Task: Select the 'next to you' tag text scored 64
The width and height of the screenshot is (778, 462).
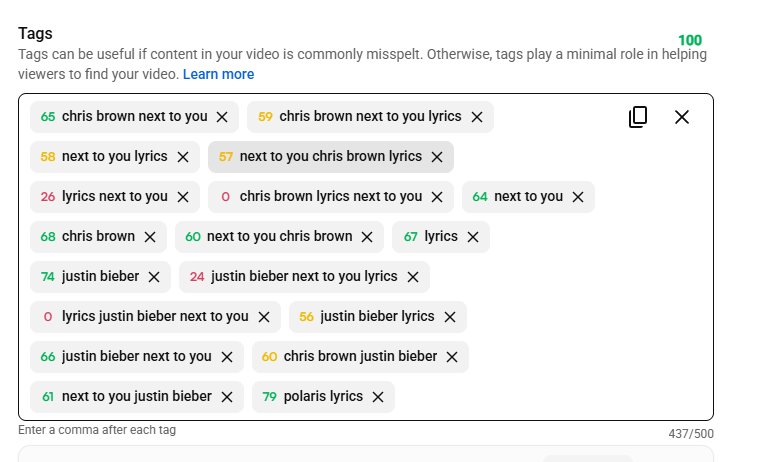Action: point(528,196)
